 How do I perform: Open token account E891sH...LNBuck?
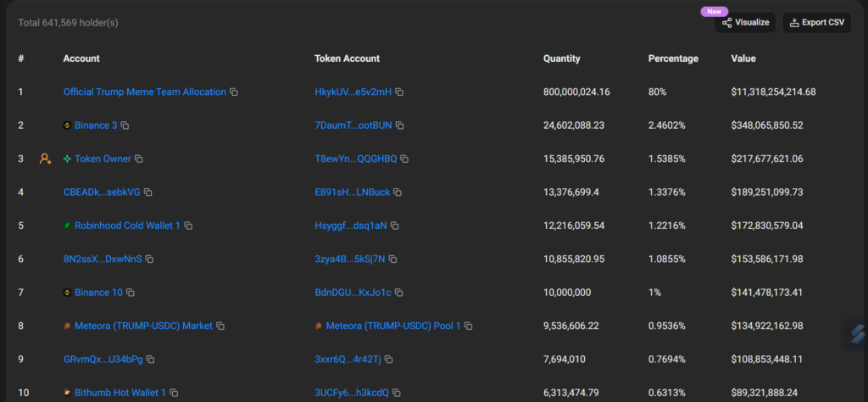point(352,193)
